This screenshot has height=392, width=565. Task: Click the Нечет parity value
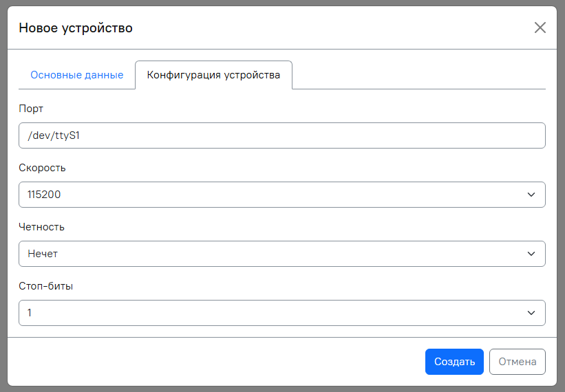click(x=43, y=254)
